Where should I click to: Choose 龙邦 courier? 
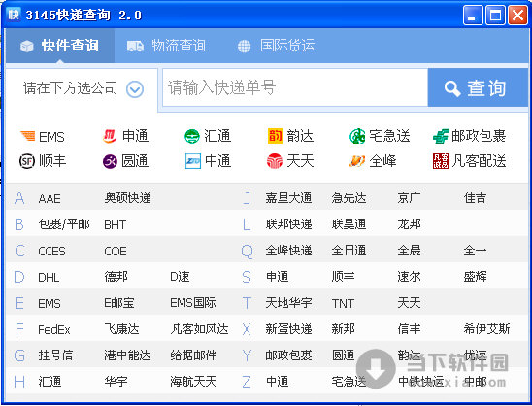pos(409,224)
